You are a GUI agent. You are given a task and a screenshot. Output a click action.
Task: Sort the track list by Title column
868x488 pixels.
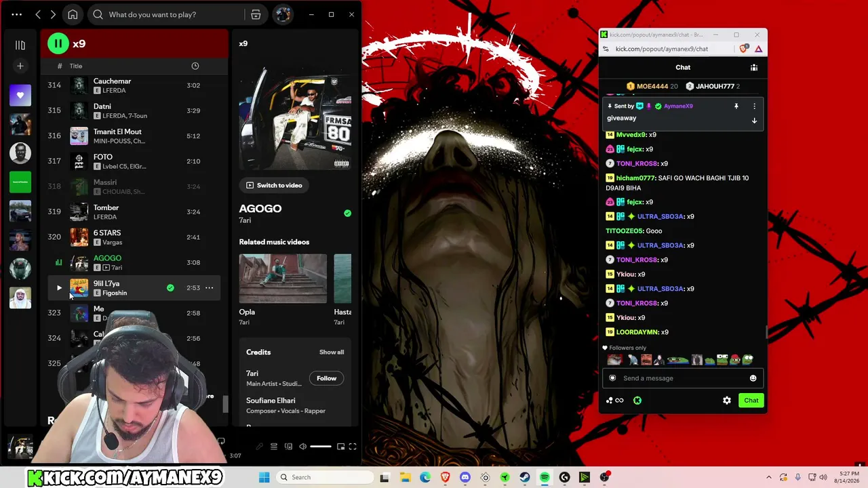76,66
